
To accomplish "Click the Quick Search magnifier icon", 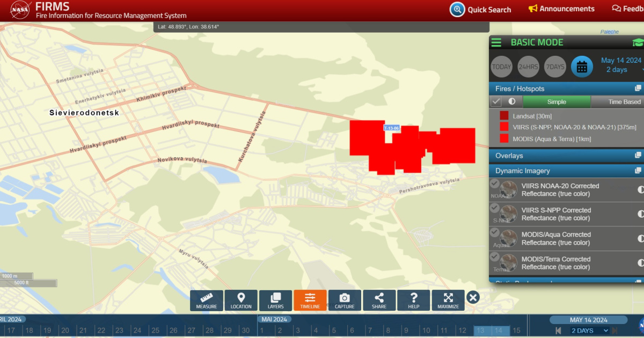I will (457, 9).
